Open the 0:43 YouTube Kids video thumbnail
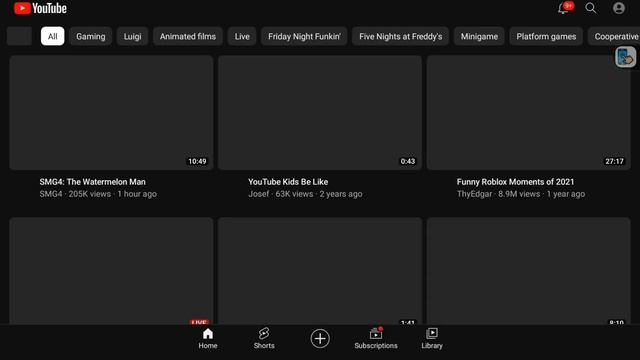Image resolution: width=640 pixels, height=360 pixels. point(320,113)
